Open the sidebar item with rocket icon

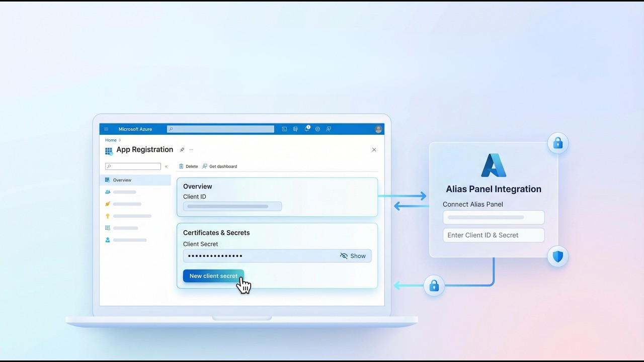point(123,204)
